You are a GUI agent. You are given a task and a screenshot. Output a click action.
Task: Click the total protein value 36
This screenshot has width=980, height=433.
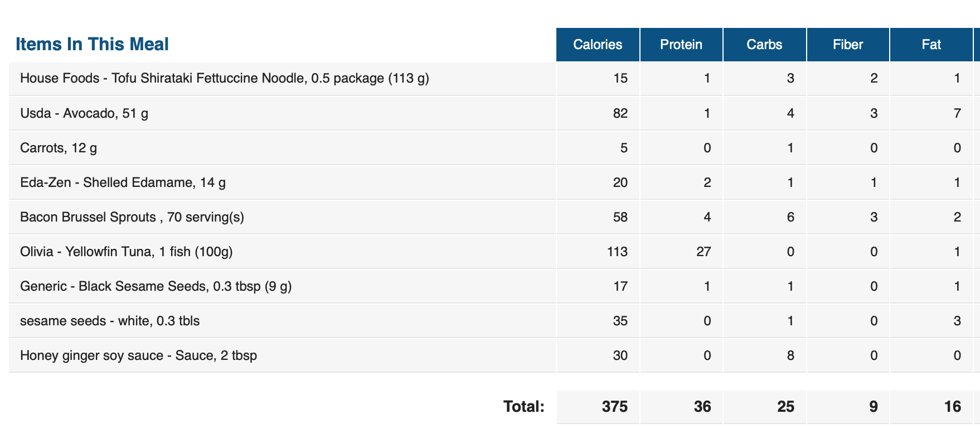tap(702, 407)
